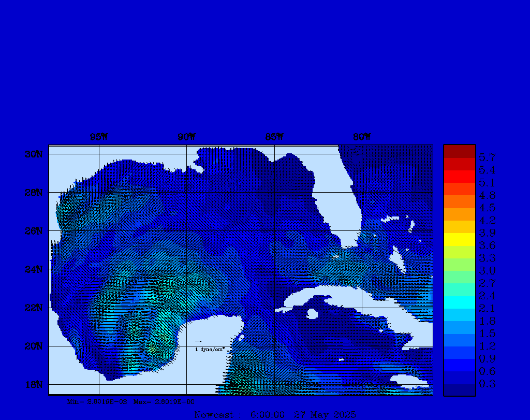Click the 80W longitude label
Image resolution: width=530 pixels, height=420 pixels.
tap(362, 137)
